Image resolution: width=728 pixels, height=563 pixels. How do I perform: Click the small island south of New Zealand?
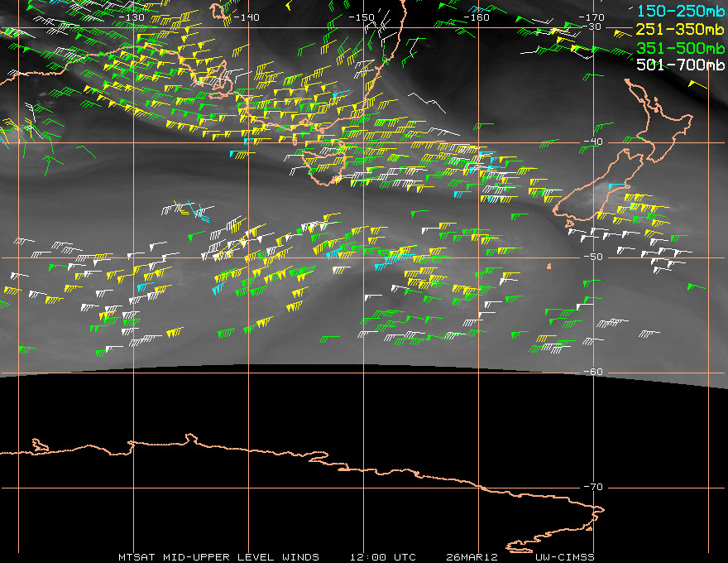click(549, 266)
